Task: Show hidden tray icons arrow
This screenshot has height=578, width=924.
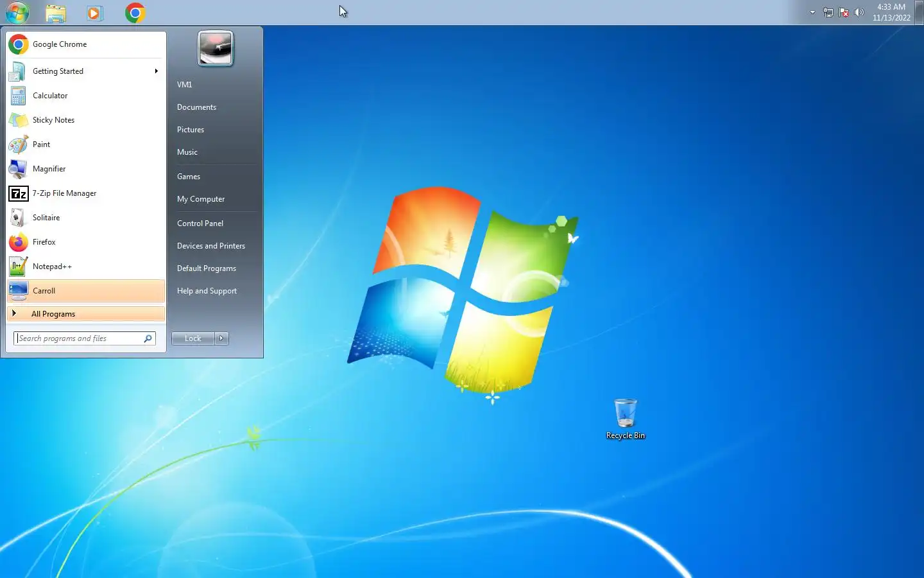Action: pyautogui.click(x=812, y=12)
